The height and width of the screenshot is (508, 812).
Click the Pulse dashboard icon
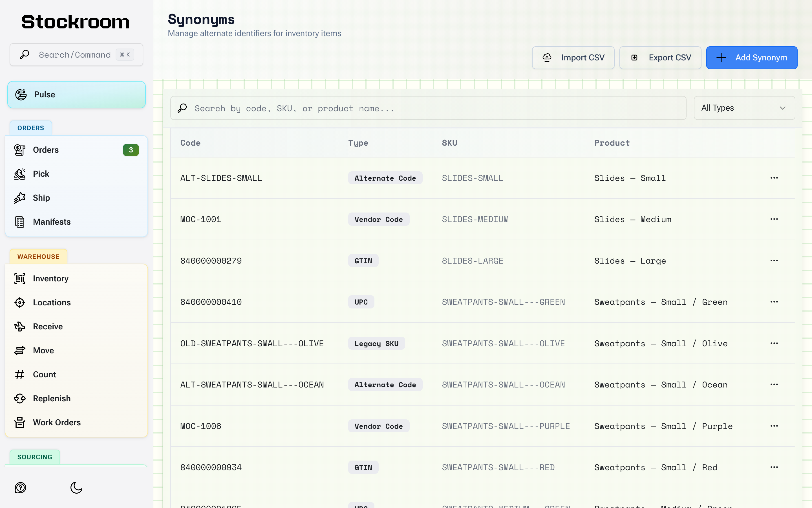tap(21, 95)
